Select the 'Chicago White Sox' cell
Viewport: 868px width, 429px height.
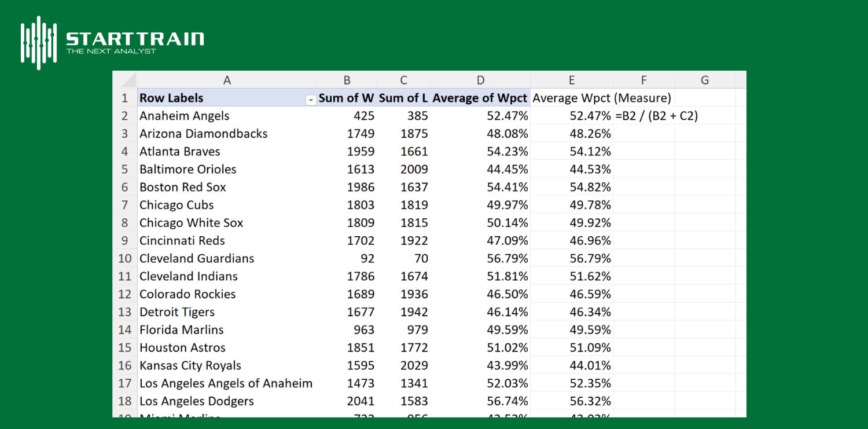[x=227, y=223]
